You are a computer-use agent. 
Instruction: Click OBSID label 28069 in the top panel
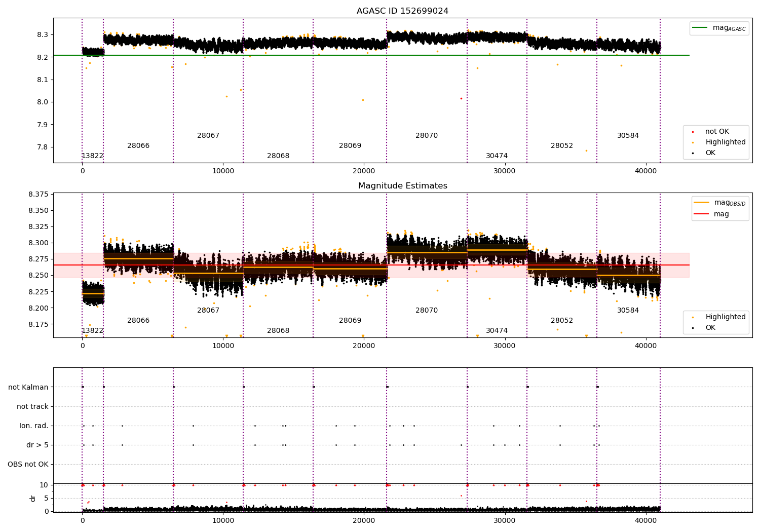coord(350,146)
